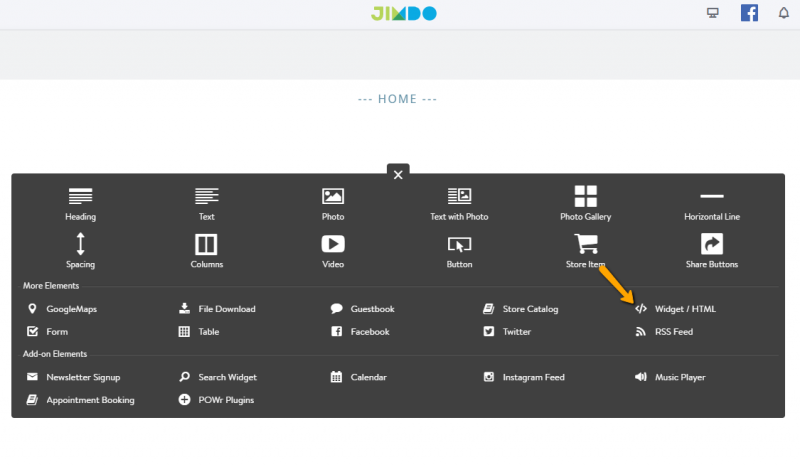The image size is (800, 467).
Task: Add a Photo Gallery element
Action: [x=585, y=202]
